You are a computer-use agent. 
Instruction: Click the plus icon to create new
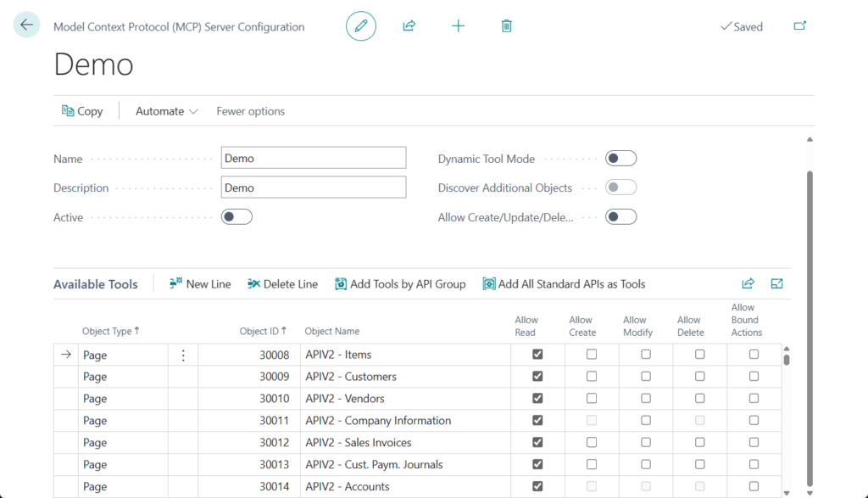click(458, 26)
